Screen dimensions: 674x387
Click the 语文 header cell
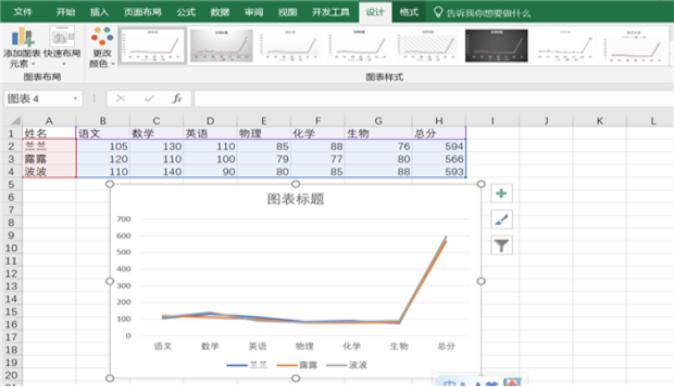[x=103, y=133]
